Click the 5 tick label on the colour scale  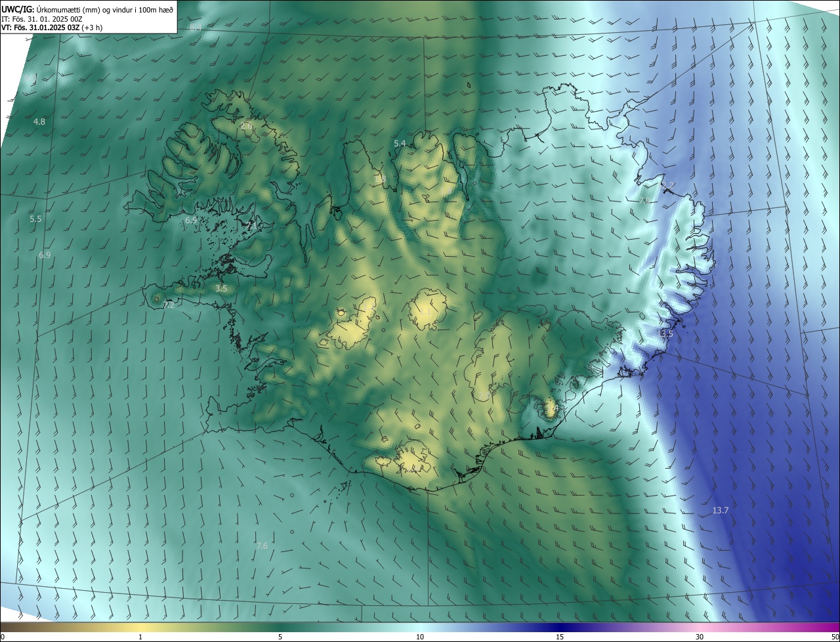280,637
